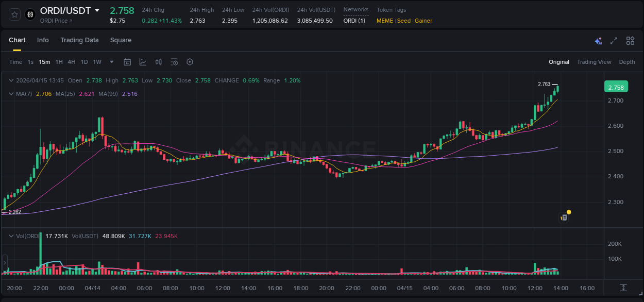The image size is (644, 302).
Task: Collapse the MA indicators row chevron
Action: (x=10, y=94)
